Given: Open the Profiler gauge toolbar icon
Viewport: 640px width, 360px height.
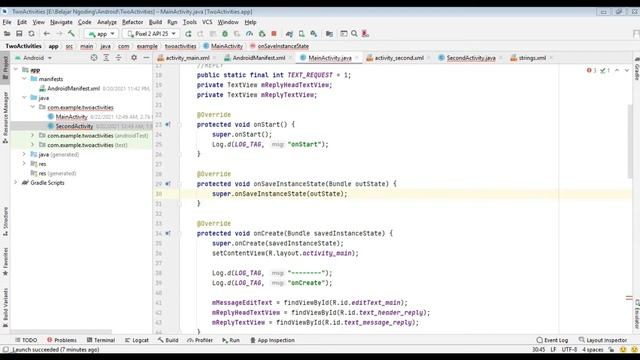Looking at the screenshot, I should pyautogui.click(x=249, y=34).
